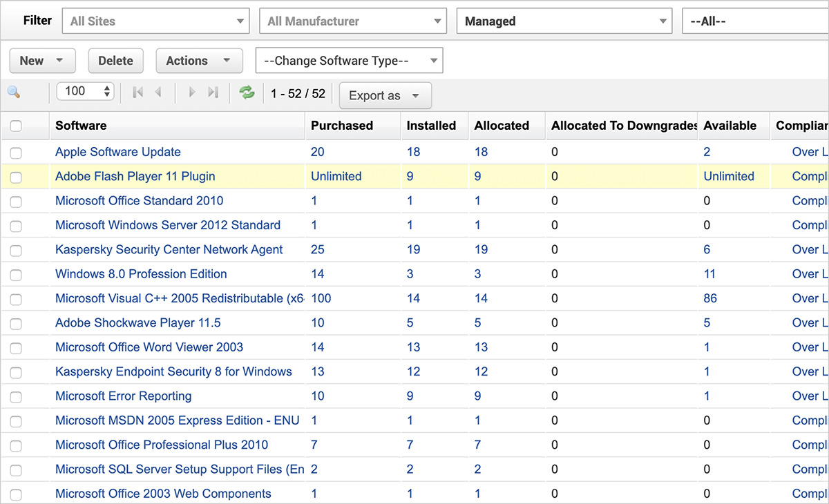Image resolution: width=829 pixels, height=504 pixels.
Task: Advance to the next page
Action: [191, 91]
